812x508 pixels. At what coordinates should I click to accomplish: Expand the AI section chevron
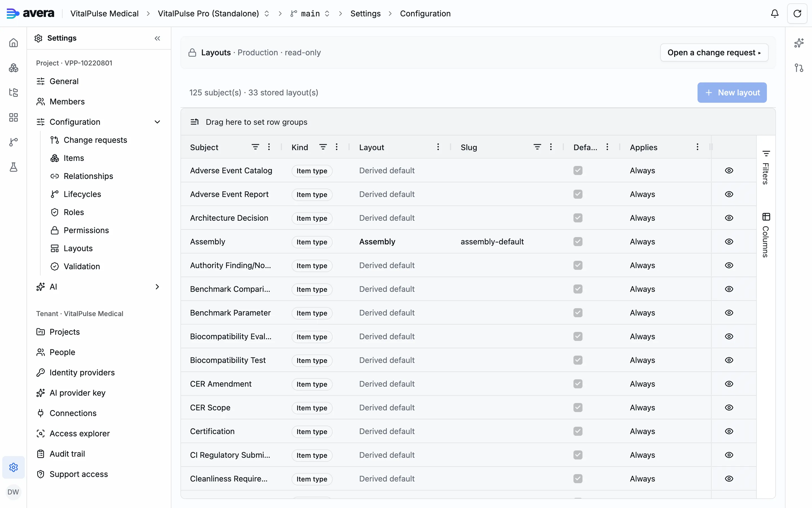[157, 286]
